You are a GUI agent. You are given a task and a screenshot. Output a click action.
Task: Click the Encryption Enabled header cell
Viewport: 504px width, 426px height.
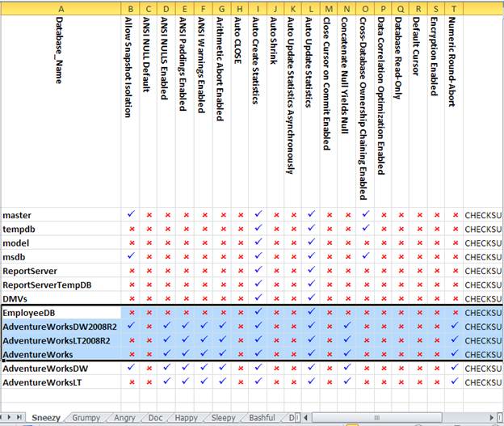[x=436, y=111]
